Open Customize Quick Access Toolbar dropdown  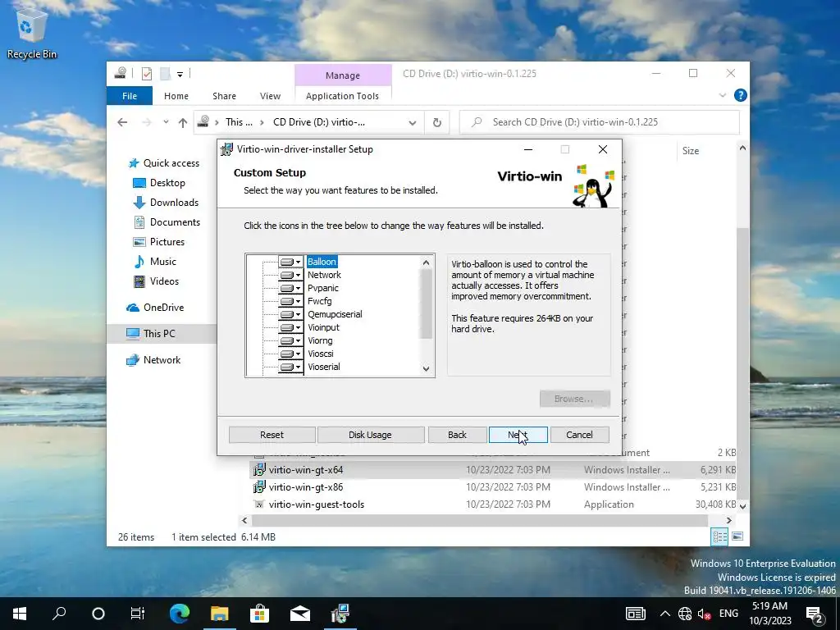[x=180, y=75]
